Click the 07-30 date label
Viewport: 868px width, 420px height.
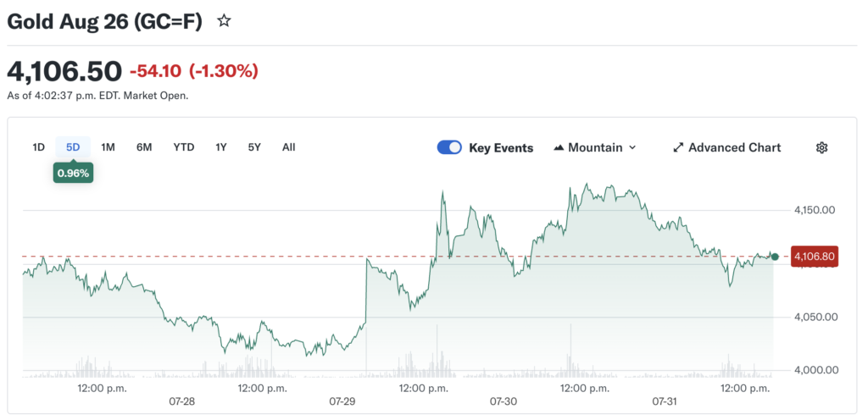tap(504, 401)
